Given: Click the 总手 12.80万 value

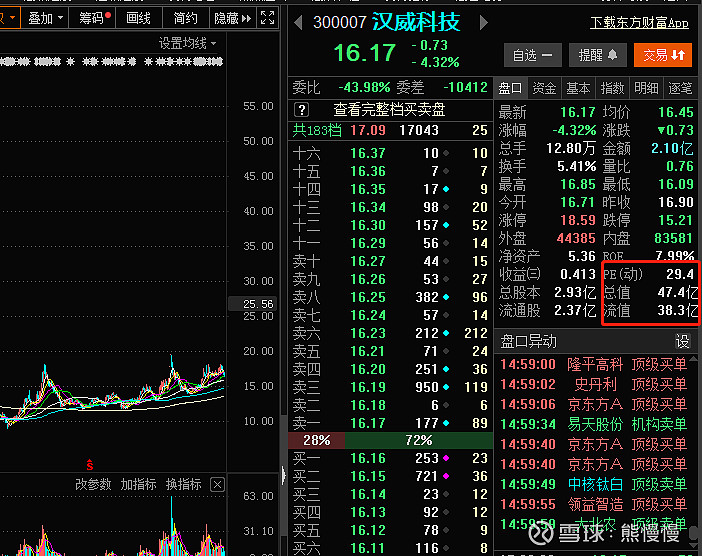Looking at the screenshot, I should pyautogui.click(x=571, y=148).
